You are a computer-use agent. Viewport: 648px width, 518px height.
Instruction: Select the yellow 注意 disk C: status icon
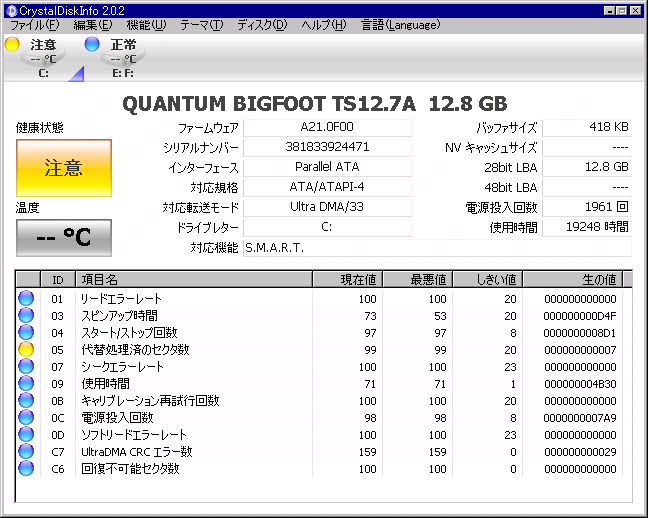12,44
